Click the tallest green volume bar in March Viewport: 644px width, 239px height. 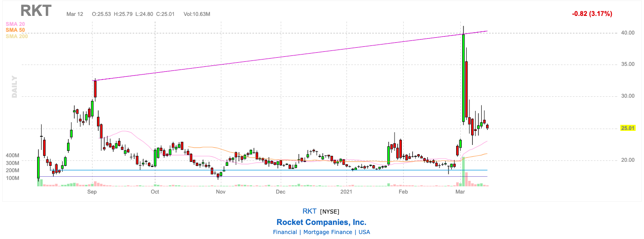point(463,172)
